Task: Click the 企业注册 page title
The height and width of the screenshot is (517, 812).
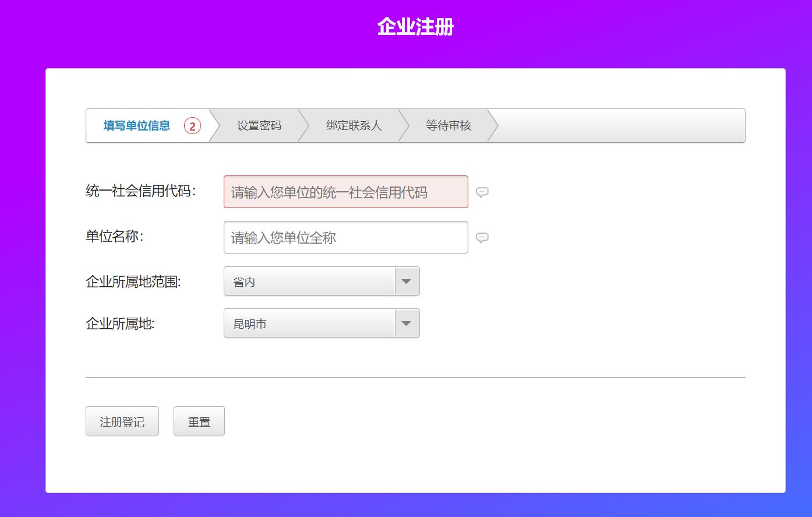Action: [415, 27]
